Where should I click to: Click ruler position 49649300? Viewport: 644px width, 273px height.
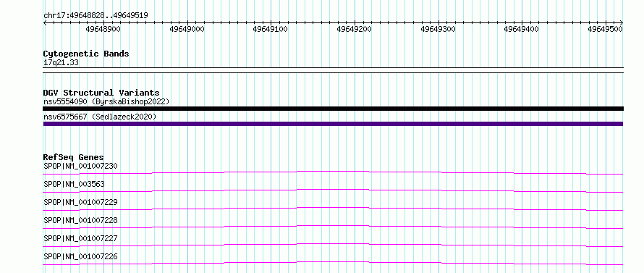pos(438,29)
